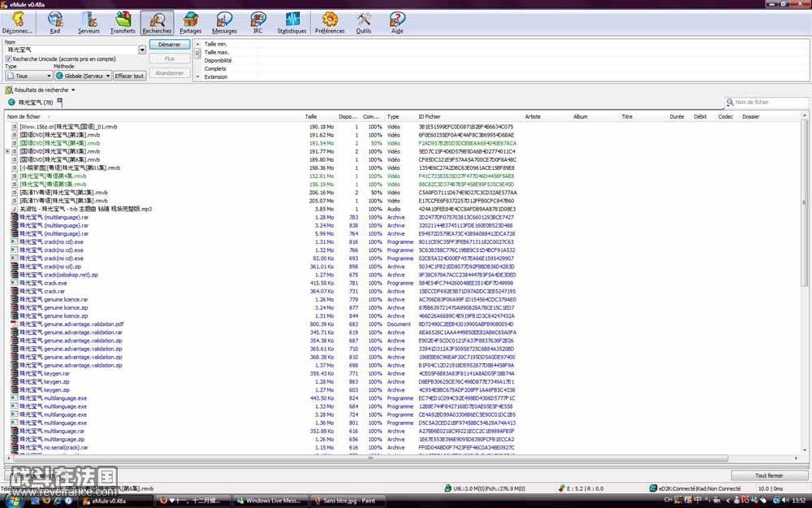
Task: Click the Tout fermer button
Action: tap(768, 475)
